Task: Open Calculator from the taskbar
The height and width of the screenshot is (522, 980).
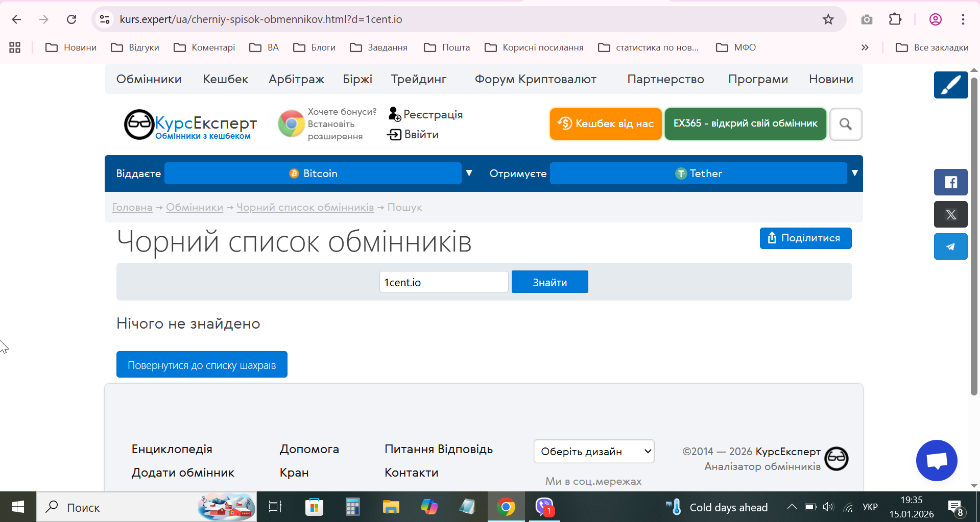Action: [x=352, y=507]
